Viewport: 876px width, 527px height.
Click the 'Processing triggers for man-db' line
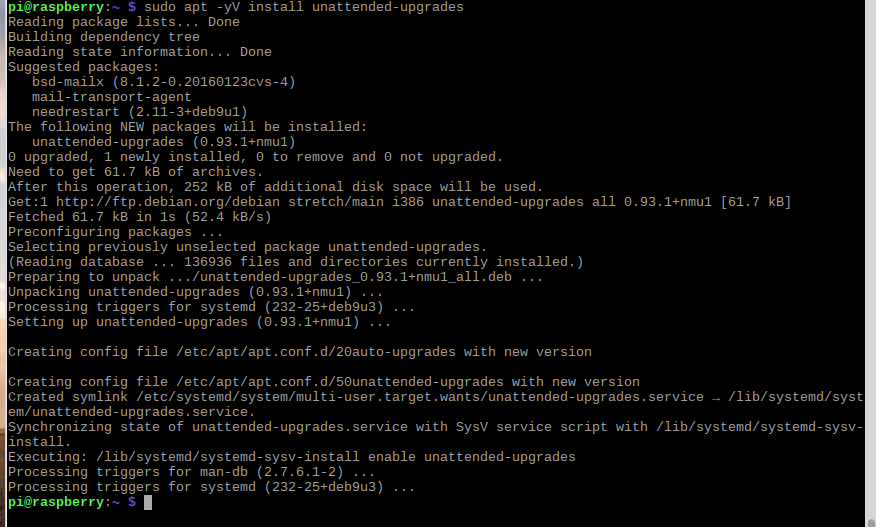(x=192, y=472)
